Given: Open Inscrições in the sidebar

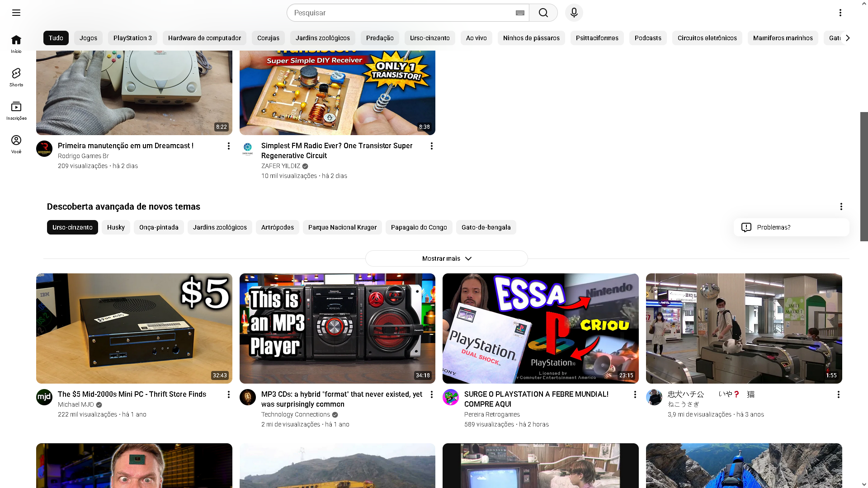Looking at the screenshot, I should tap(16, 111).
